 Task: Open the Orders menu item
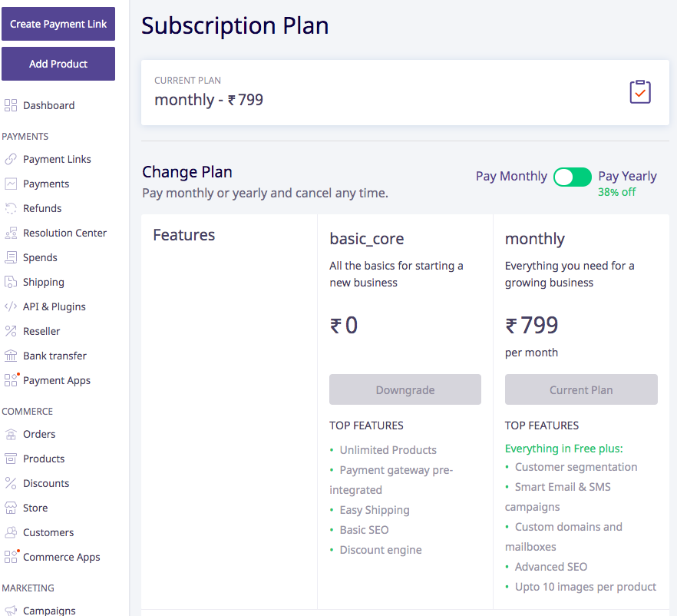tap(39, 434)
